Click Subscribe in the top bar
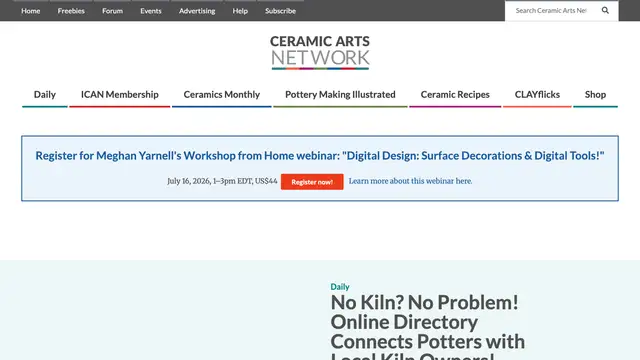Image resolution: width=640 pixels, height=360 pixels. [280, 11]
